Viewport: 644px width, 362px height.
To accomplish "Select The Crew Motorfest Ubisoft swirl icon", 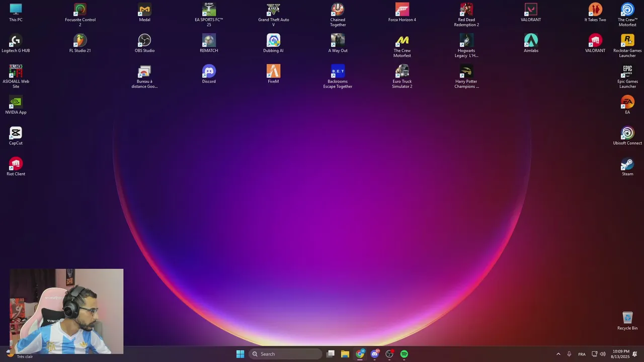I will (x=627, y=15).
